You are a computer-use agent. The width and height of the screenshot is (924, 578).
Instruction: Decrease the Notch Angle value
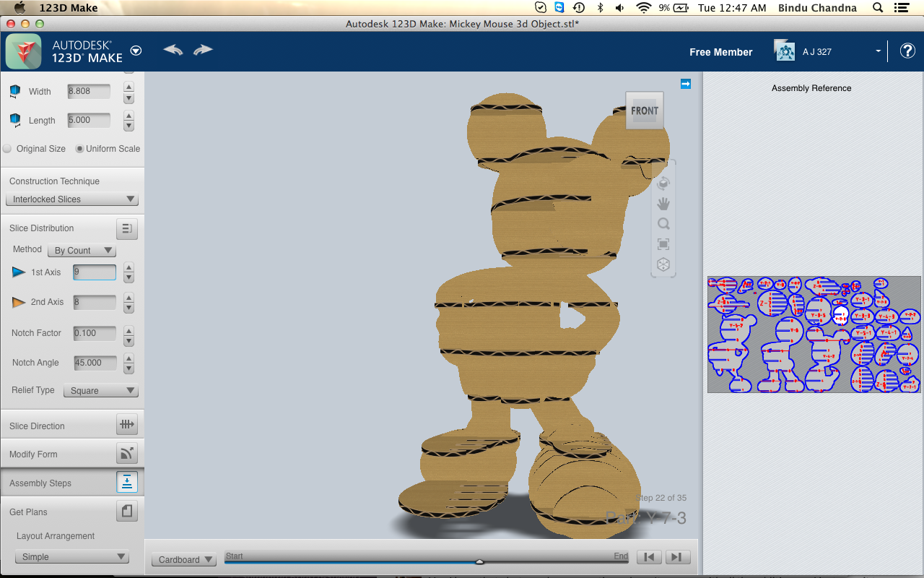click(x=128, y=368)
